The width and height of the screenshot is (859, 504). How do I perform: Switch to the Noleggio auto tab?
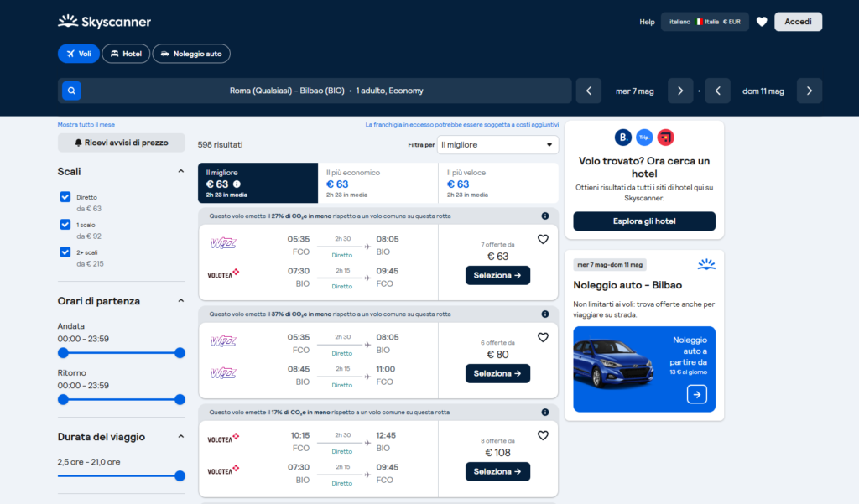[191, 54]
